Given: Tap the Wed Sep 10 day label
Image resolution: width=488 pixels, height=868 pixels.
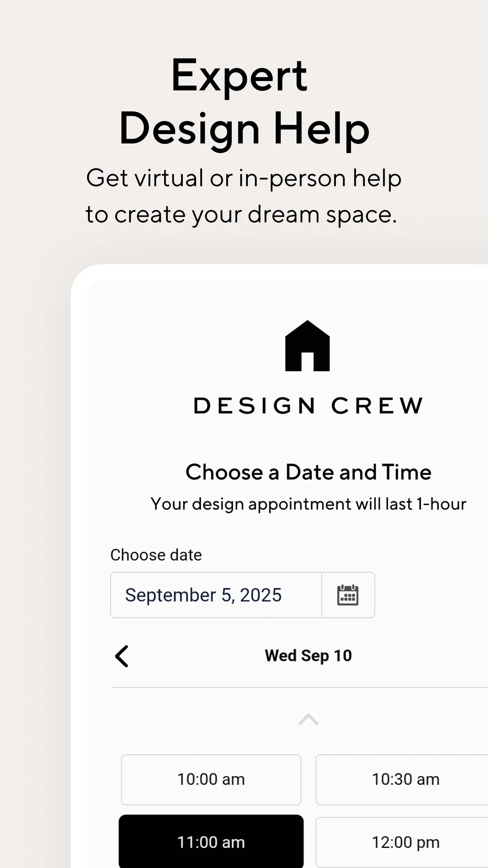Looking at the screenshot, I should pos(308,656).
